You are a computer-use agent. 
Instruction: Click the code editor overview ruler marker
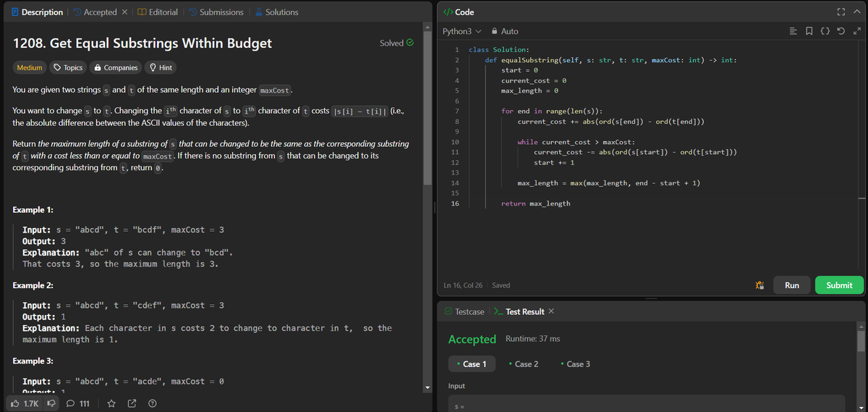pyautogui.click(x=861, y=198)
